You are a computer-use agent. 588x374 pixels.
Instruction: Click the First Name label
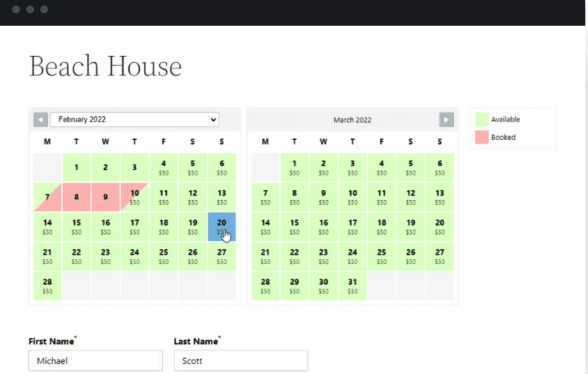pyautogui.click(x=51, y=341)
